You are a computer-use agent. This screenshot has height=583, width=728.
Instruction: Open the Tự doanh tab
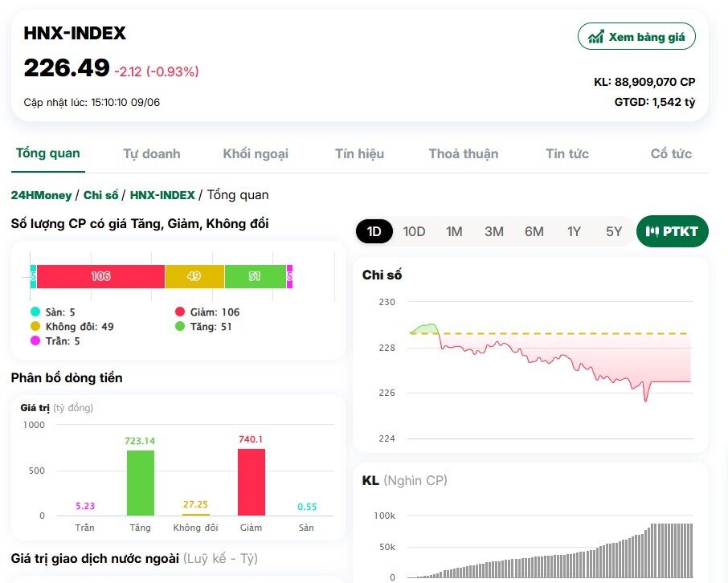(151, 153)
